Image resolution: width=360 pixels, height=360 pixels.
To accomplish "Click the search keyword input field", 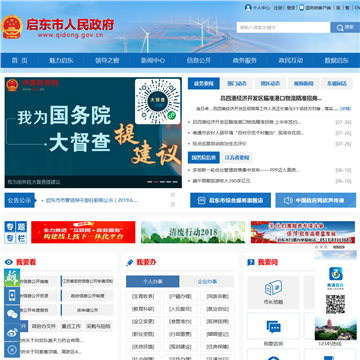I will (283, 27).
